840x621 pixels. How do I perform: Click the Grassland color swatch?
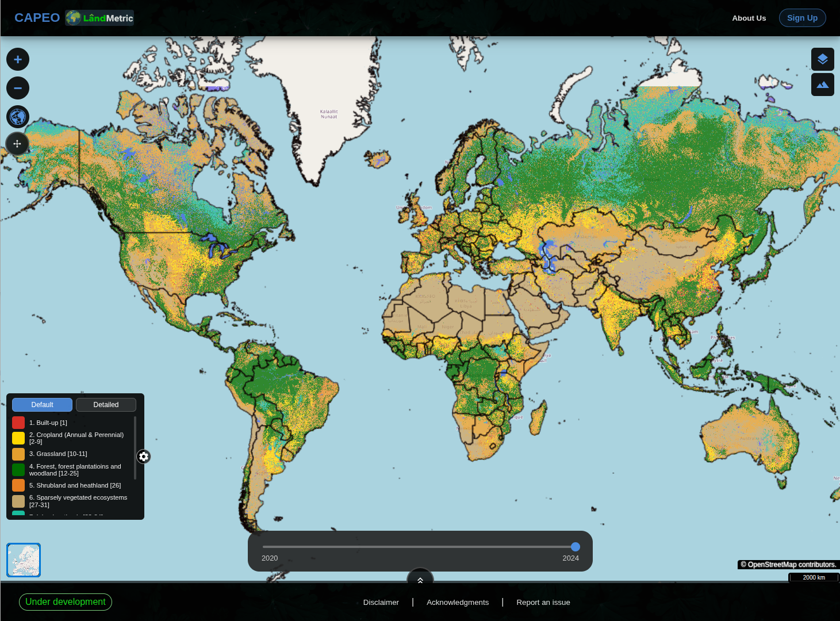(18, 454)
